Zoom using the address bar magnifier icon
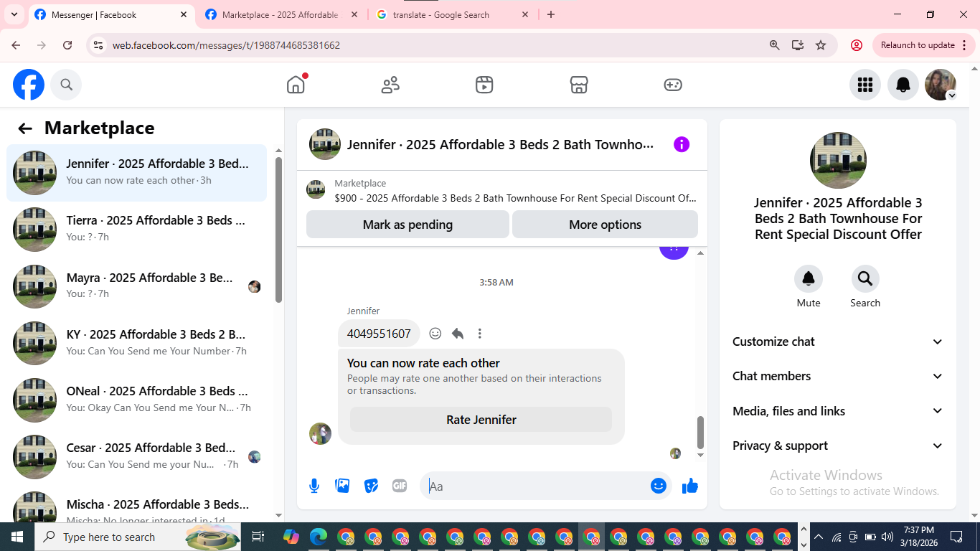 click(774, 44)
